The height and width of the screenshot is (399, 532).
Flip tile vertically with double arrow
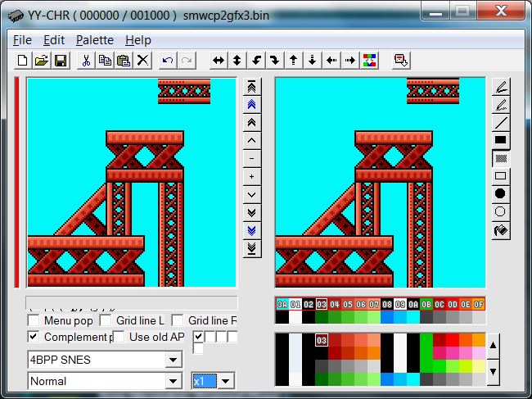click(x=237, y=61)
